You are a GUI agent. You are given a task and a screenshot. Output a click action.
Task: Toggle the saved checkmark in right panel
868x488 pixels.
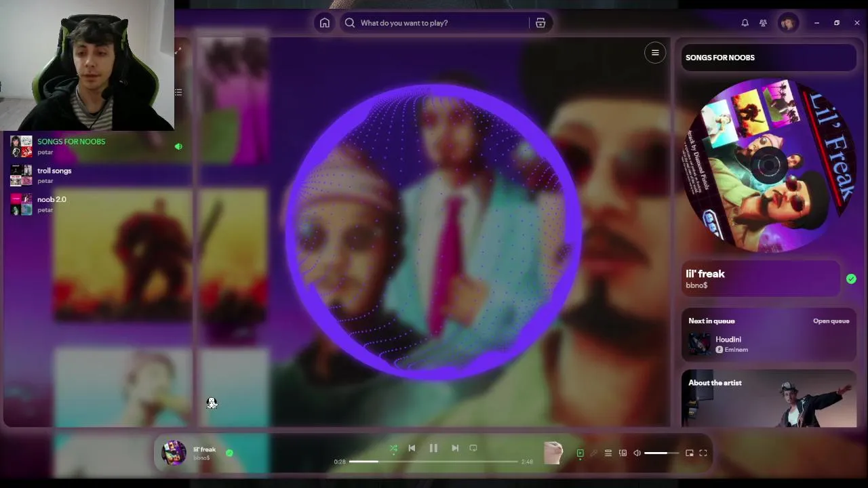tap(851, 279)
